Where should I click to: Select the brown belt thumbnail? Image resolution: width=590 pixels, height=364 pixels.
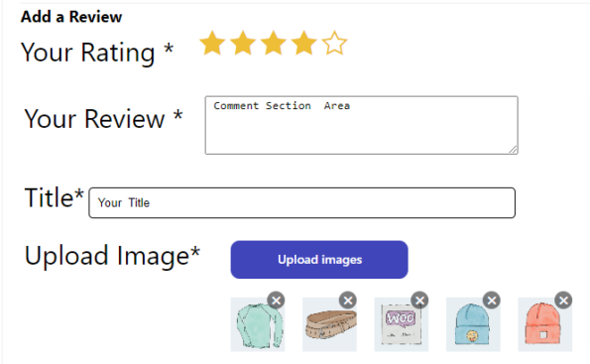(329, 324)
